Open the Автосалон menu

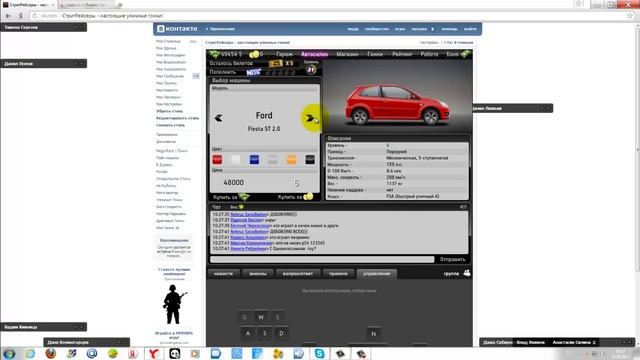tap(314, 54)
